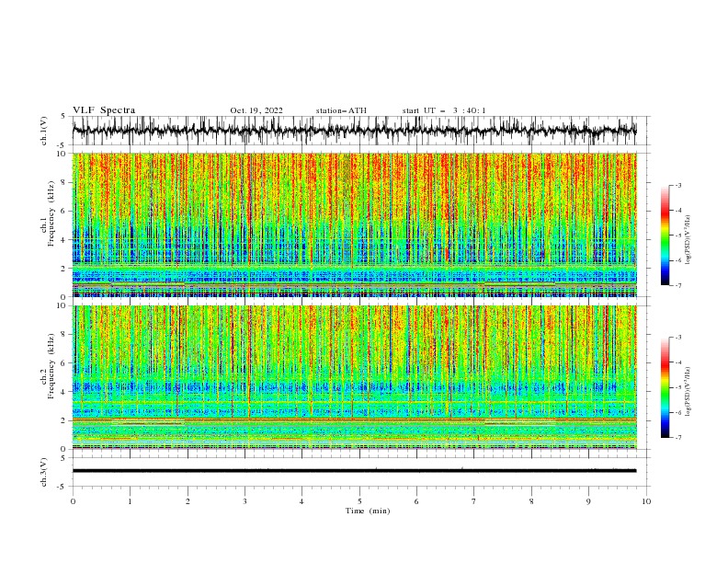Image resolution: width=728 pixels, height=563 pixels.
Task: Click time-axis tick label "5"
Action: tap(359, 501)
